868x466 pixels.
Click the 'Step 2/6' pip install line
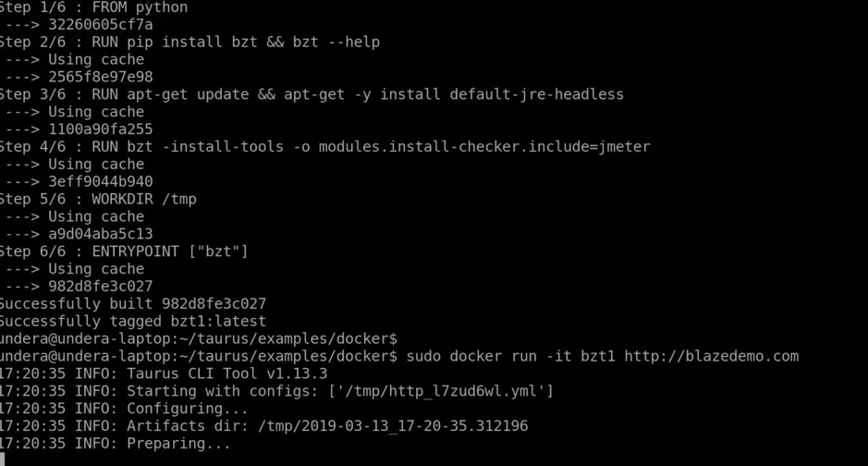point(189,42)
